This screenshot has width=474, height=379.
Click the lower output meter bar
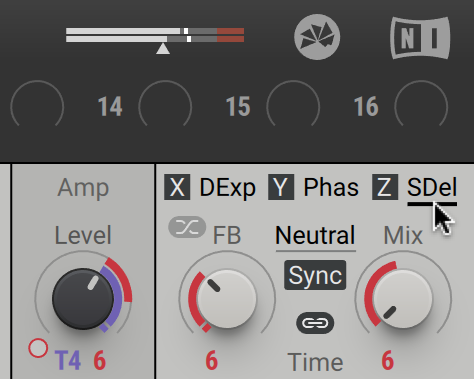point(155,39)
